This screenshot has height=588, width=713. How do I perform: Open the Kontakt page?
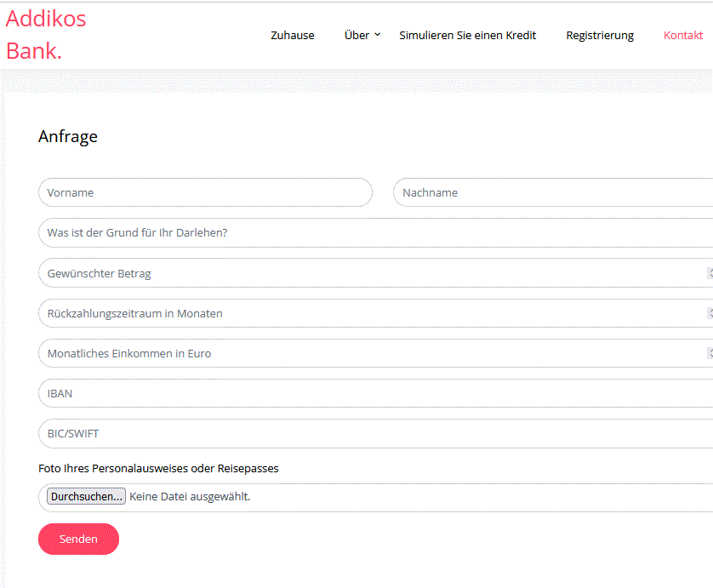[x=683, y=36]
